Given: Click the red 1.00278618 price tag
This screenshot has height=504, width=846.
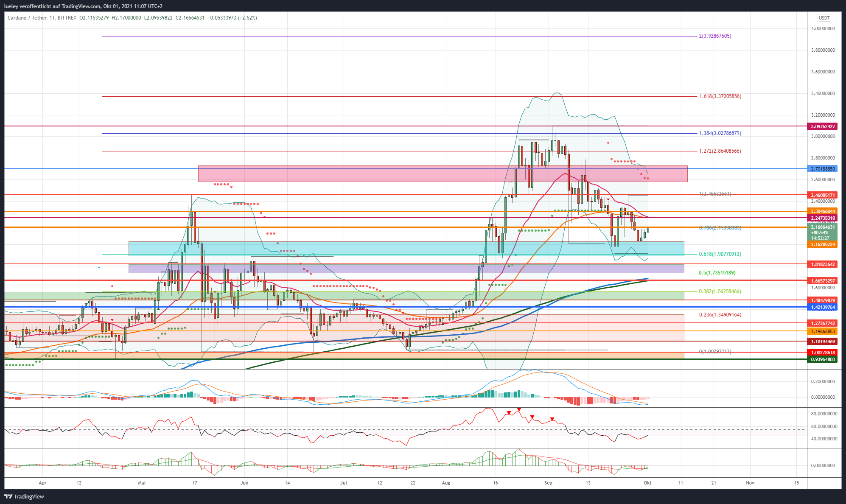Looking at the screenshot, I should point(823,353).
